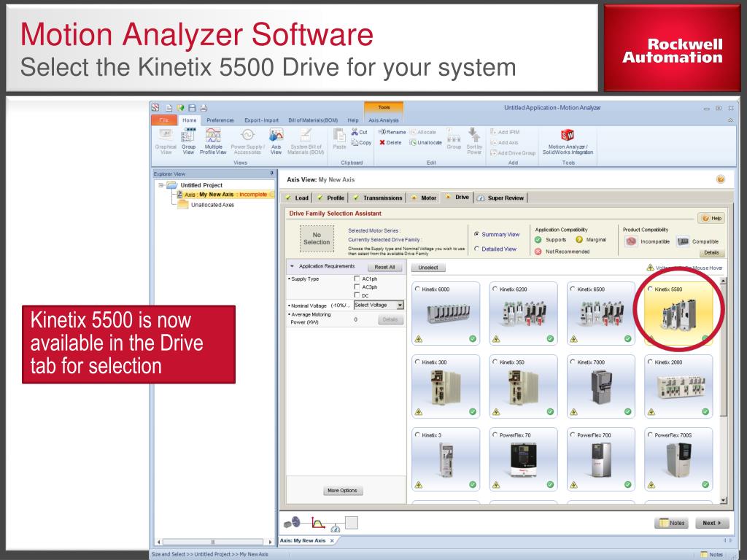Viewport: 747px width, 560px height.
Task: Open the File menu tab
Action: click(x=164, y=120)
